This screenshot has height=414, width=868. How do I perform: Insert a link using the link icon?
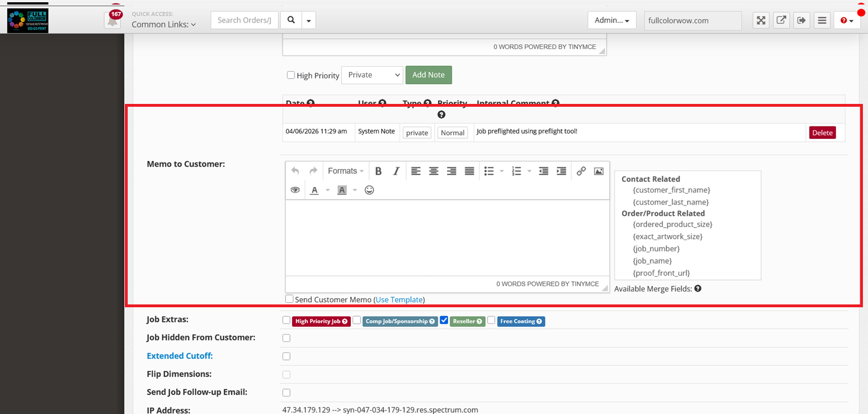581,171
